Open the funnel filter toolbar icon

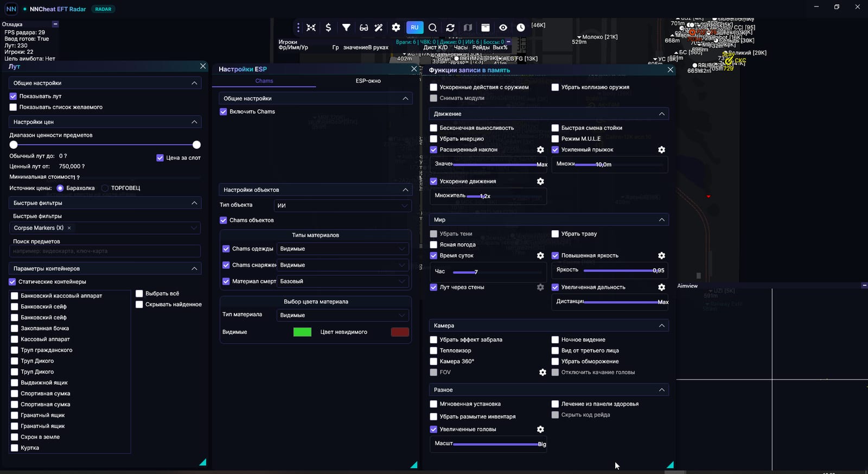346,27
